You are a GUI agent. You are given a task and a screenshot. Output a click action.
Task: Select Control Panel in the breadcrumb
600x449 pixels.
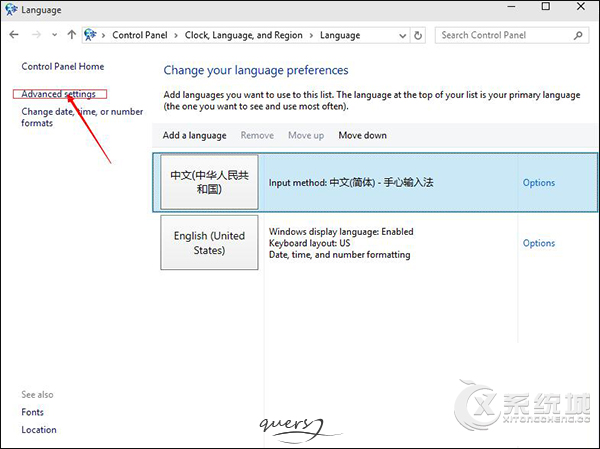140,35
